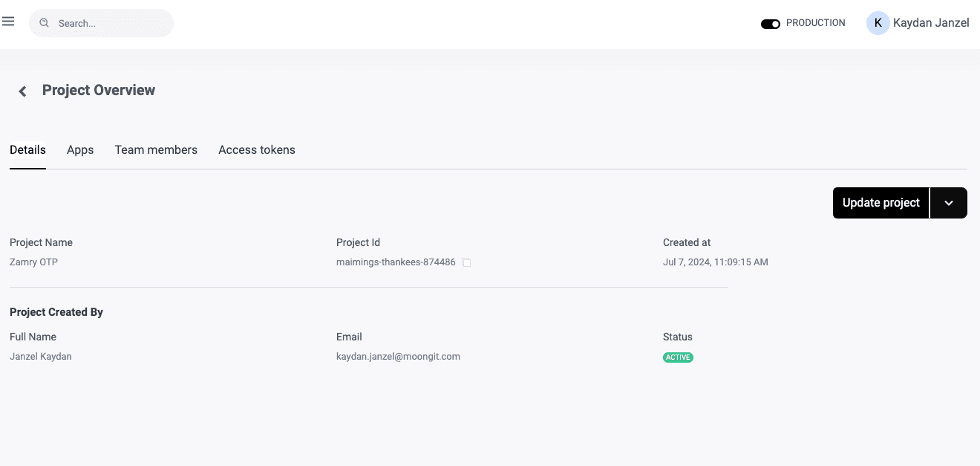Click the PRODUCTION label

(x=815, y=23)
